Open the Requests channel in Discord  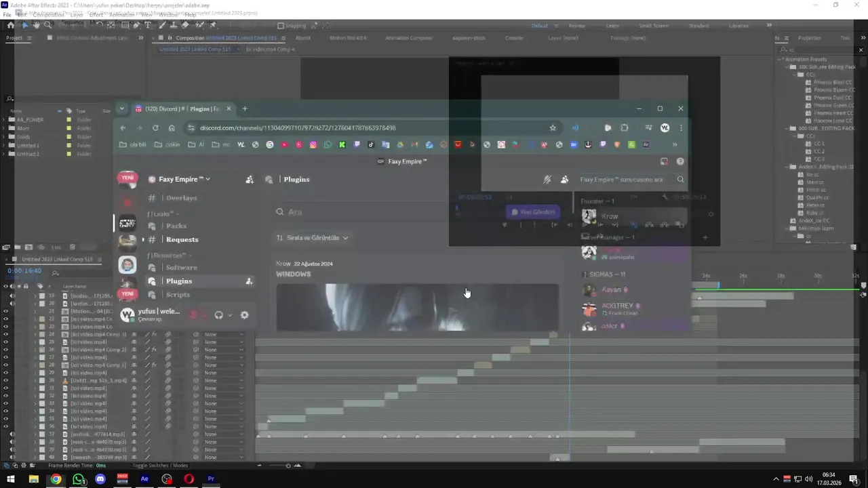pos(182,239)
